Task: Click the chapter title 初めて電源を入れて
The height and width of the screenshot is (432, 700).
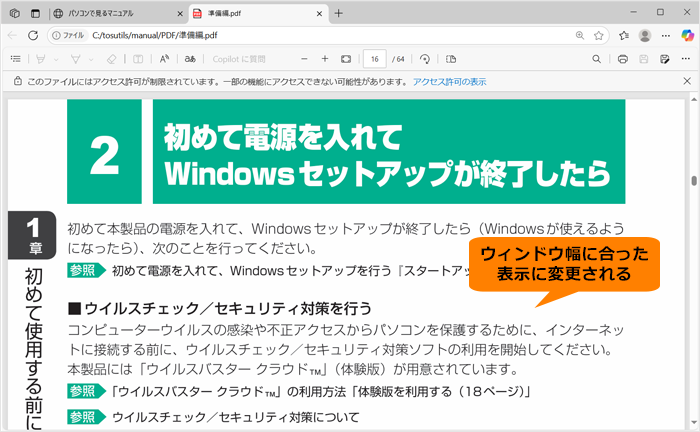Action: click(283, 137)
